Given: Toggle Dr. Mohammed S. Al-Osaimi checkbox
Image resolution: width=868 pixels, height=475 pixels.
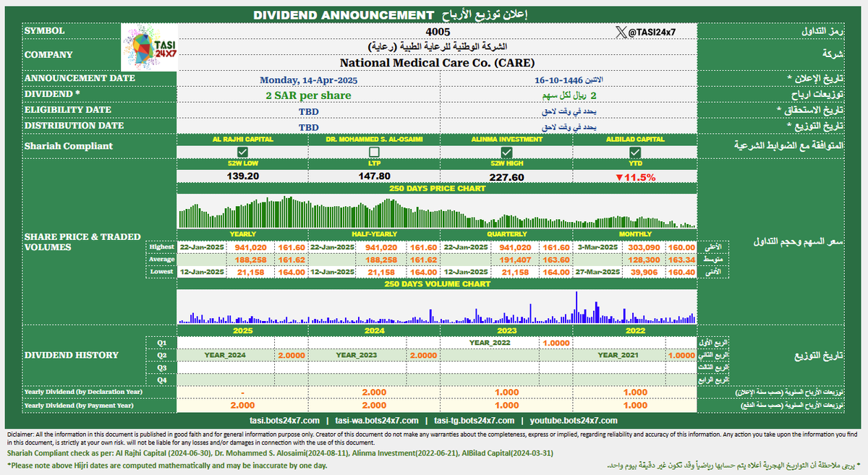Looking at the screenshot, I should pos(374,152).
